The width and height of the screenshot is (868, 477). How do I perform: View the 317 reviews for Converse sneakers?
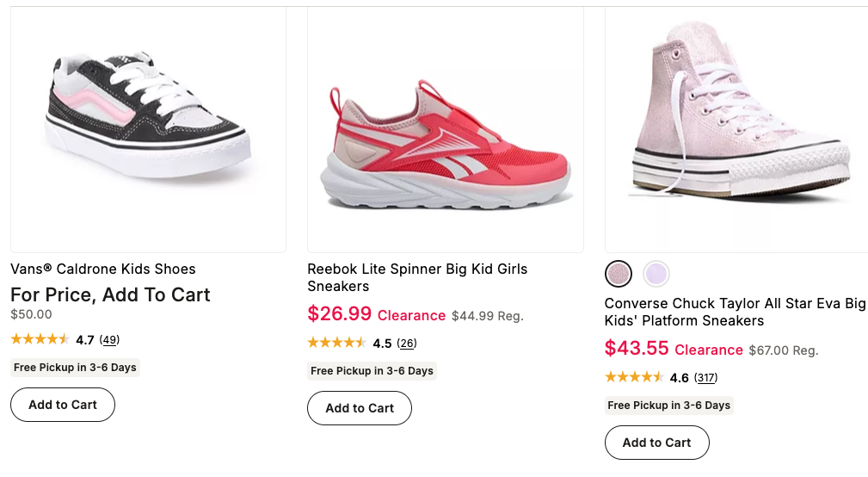click(705, 377)
